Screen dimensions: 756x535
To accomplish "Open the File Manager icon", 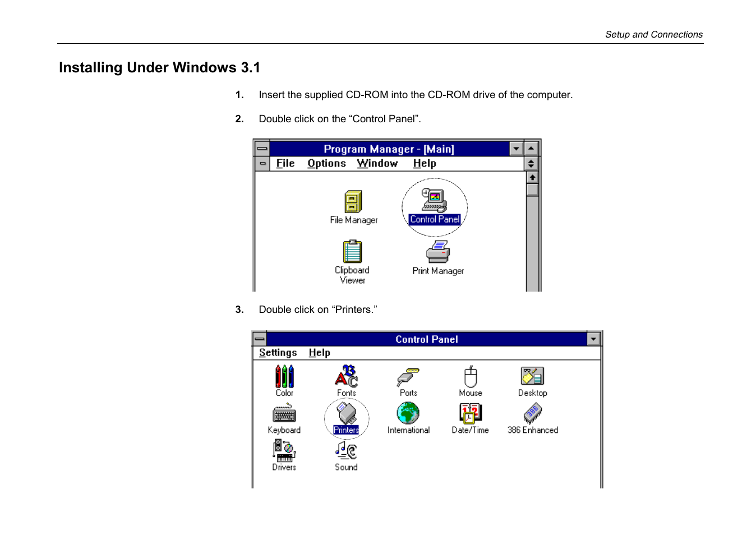I will (353, 202).
